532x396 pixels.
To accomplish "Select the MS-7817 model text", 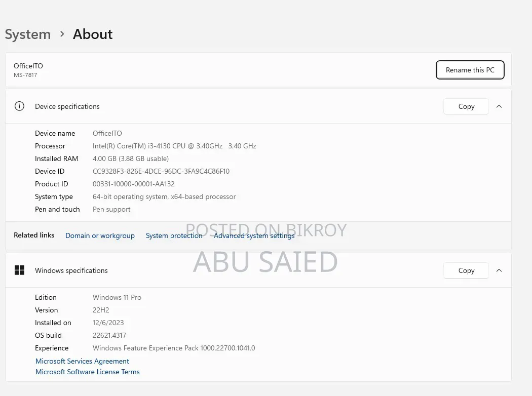I will click(x=25, y=75).
